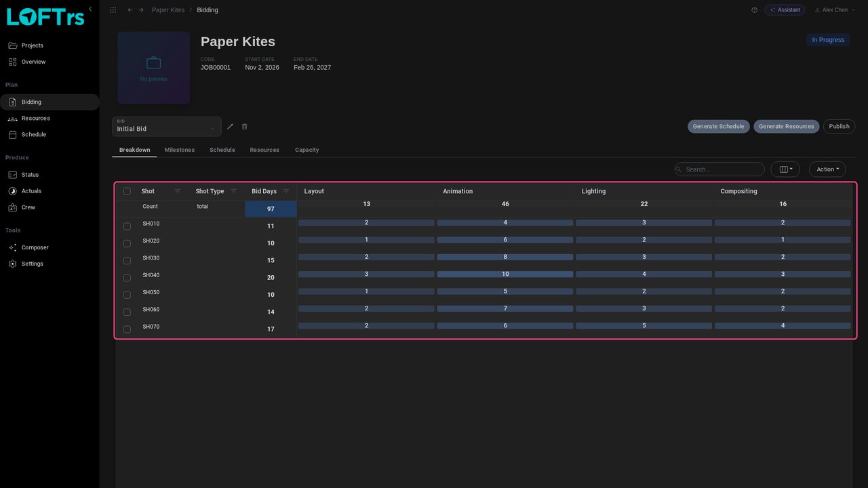
Task: Delete the bid using the trash icon
Action: point(245,127)
